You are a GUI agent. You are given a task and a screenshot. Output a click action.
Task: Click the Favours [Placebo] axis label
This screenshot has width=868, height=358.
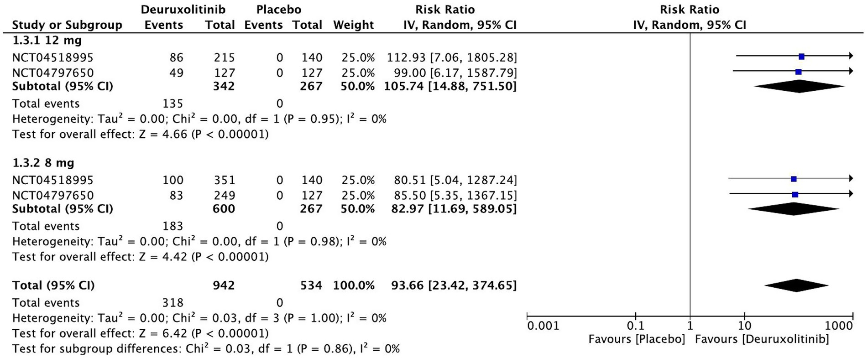coord(637,339)
